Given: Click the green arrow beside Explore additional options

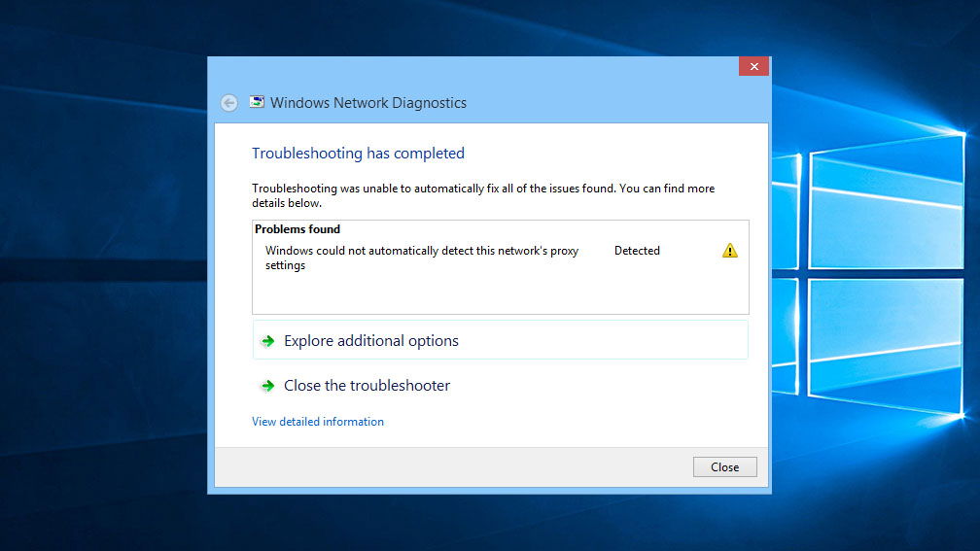Looking at the screenshot, I should (268, 341).
